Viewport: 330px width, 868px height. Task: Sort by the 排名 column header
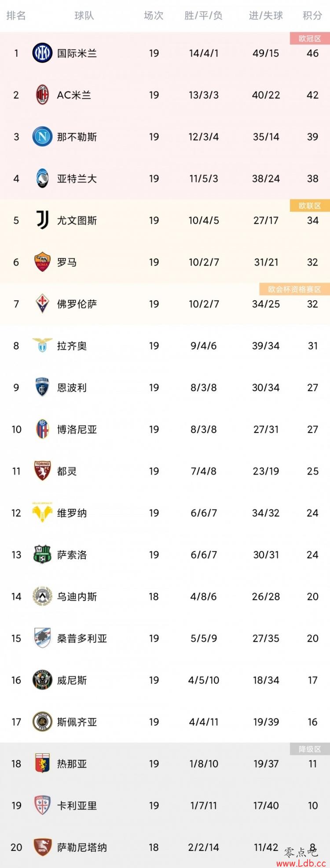pyautogui.click(x=16, y=16)
